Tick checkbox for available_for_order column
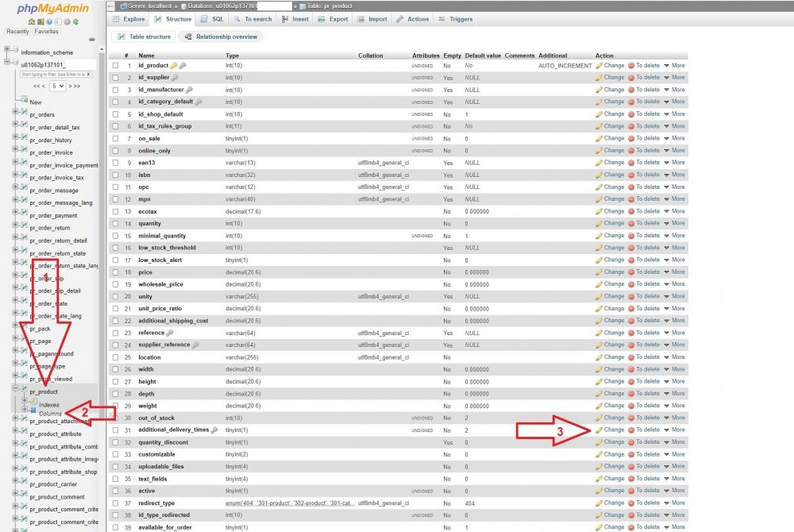 (x=115, y=527)
